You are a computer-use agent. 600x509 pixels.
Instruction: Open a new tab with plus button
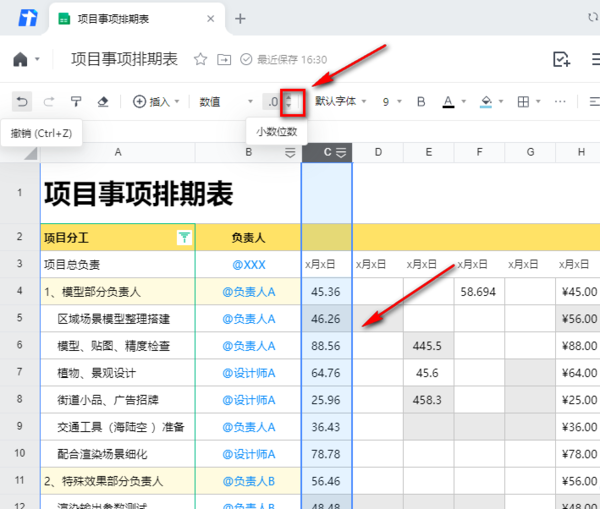coord(240,19)
